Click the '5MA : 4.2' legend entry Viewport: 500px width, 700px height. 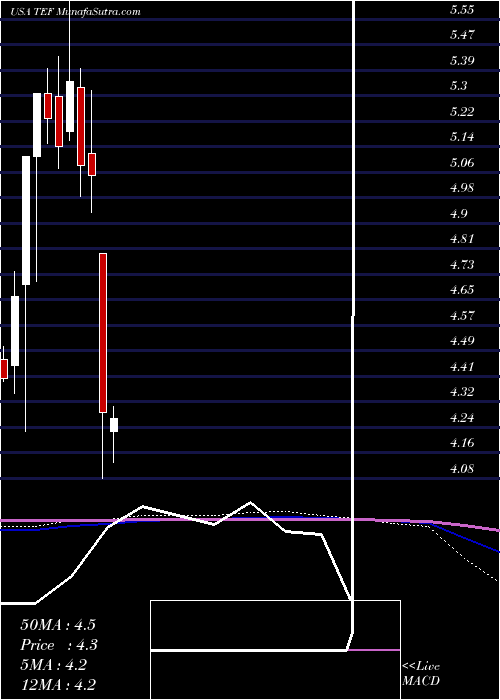[x=55, y=665]
